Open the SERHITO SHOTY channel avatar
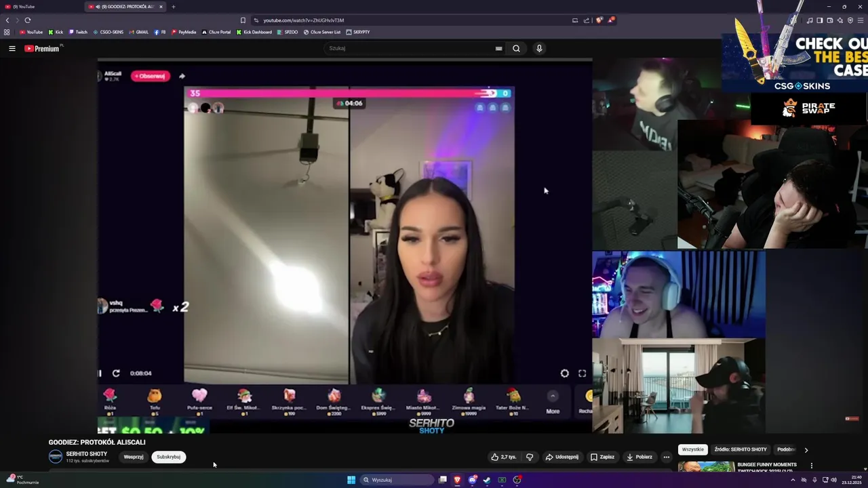The image size is (868, 488). pos(56,457)
